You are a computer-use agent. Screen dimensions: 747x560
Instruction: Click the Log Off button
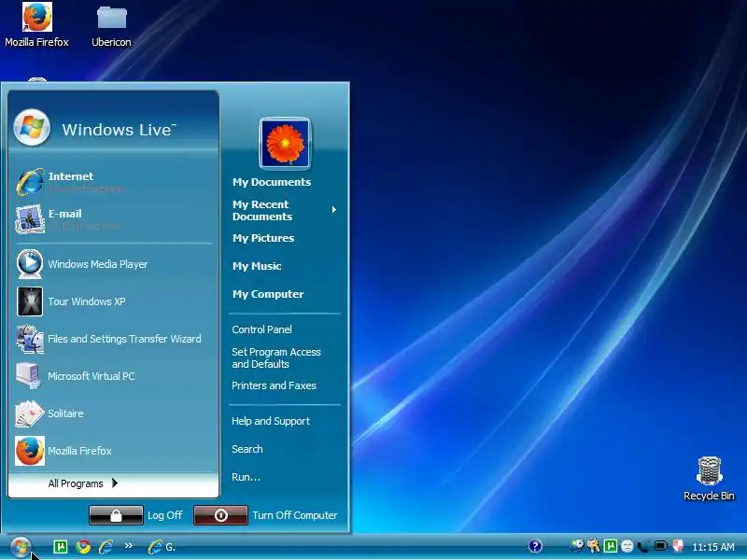point(116,515)
